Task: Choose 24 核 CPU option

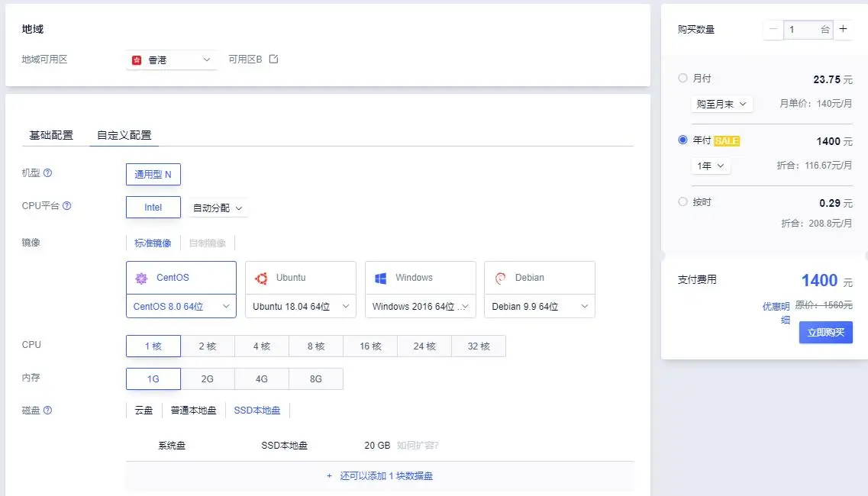Action: tap(424, 346)
